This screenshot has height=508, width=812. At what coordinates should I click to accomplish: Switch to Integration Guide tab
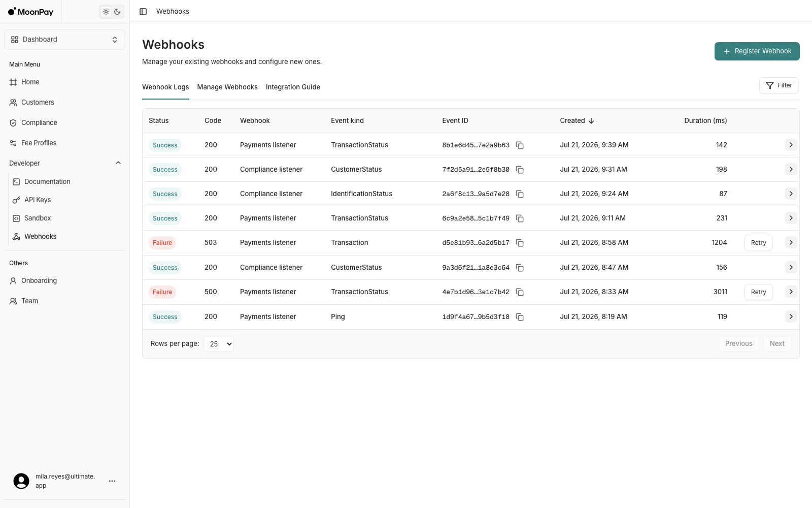[293, 87]
